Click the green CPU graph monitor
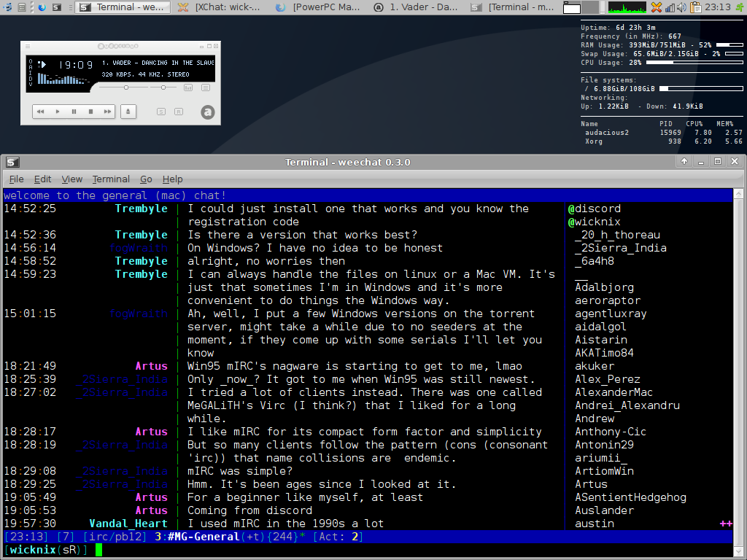Screen dimensions: 747x560 click(x=627, y=7)
